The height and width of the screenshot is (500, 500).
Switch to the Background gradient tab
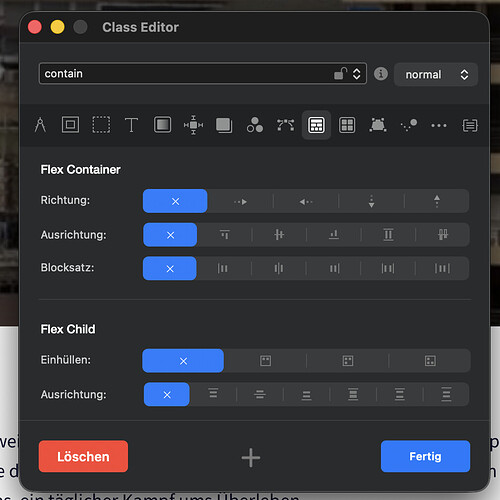162,125
